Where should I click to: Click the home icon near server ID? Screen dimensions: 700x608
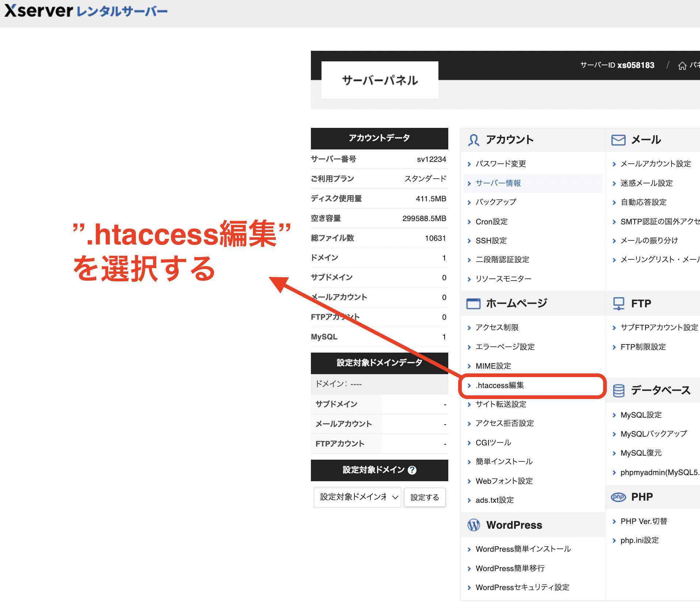coord(682,65)
